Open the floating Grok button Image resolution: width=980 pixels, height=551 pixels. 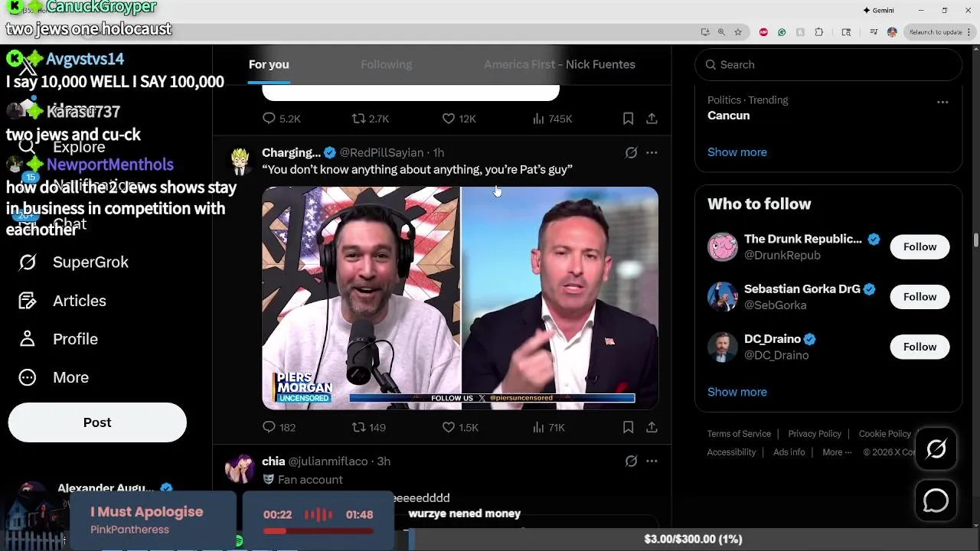tap(936, 449)
